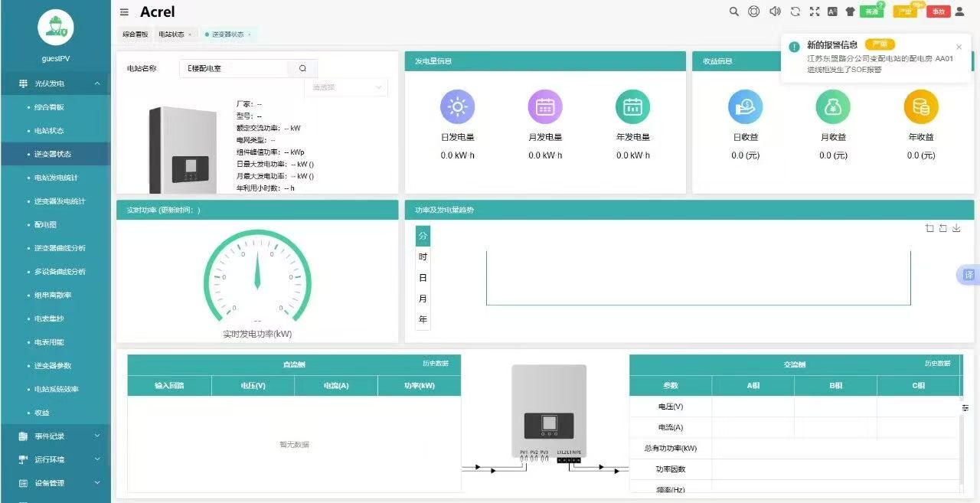The image size is (980, 503).
Task: Click the green 普通 alarm badge button
Action: click(x=871, y=11)
